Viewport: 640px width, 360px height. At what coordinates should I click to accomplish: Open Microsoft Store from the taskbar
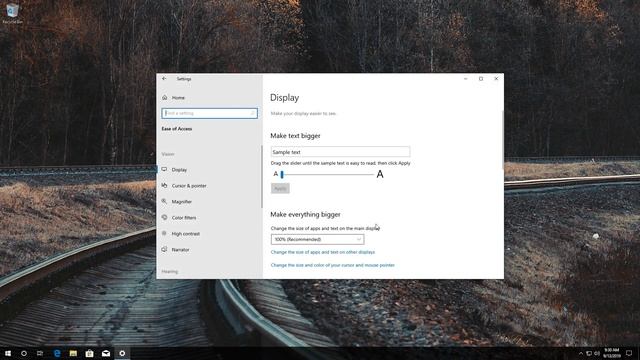click(x=89, y=353)
